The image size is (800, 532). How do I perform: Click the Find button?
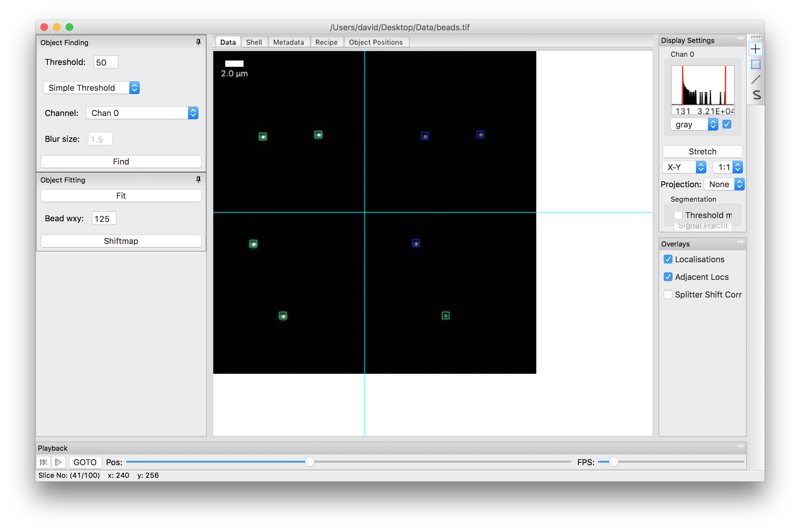pyautogui.click(x=121, y=161)
